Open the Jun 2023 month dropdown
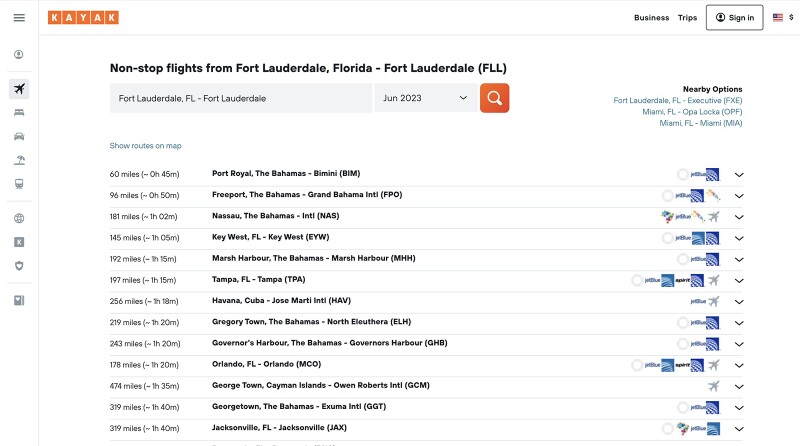The image size is (800, 446). 426,98
